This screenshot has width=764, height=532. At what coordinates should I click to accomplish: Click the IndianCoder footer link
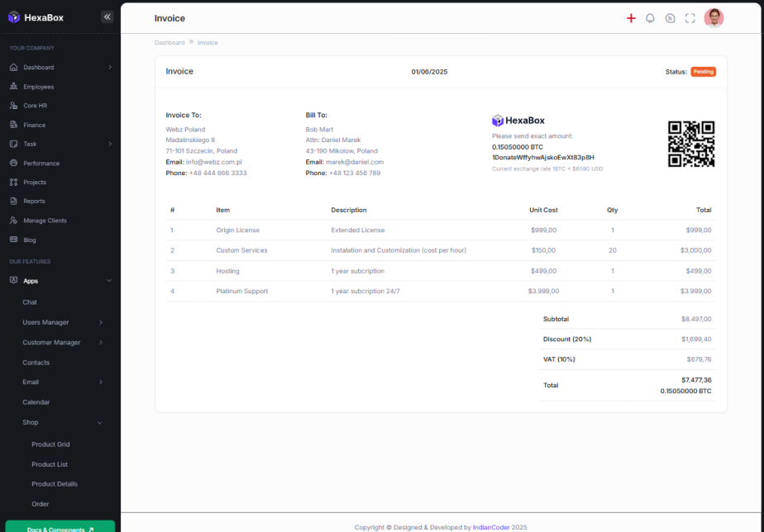tap(492, 527)
